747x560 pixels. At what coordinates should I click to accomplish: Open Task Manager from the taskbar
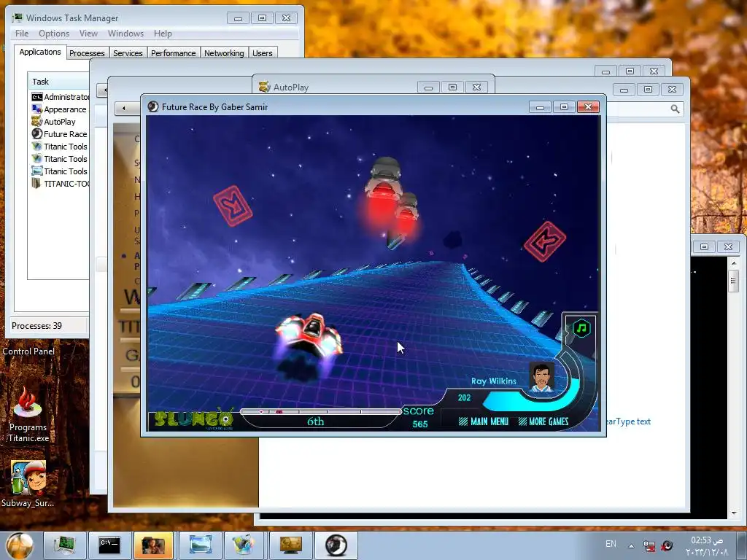click(64, 545)
